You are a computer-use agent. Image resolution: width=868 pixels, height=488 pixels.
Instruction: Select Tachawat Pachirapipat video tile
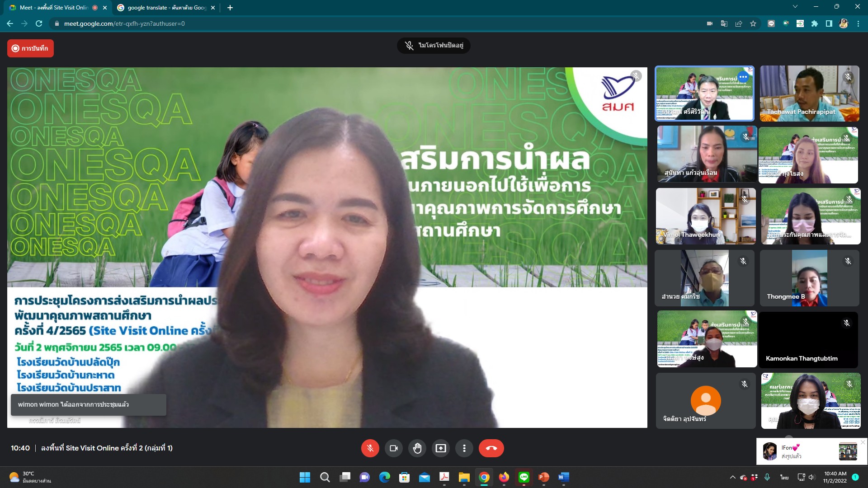pyautogui.click(x=809, y=94)
